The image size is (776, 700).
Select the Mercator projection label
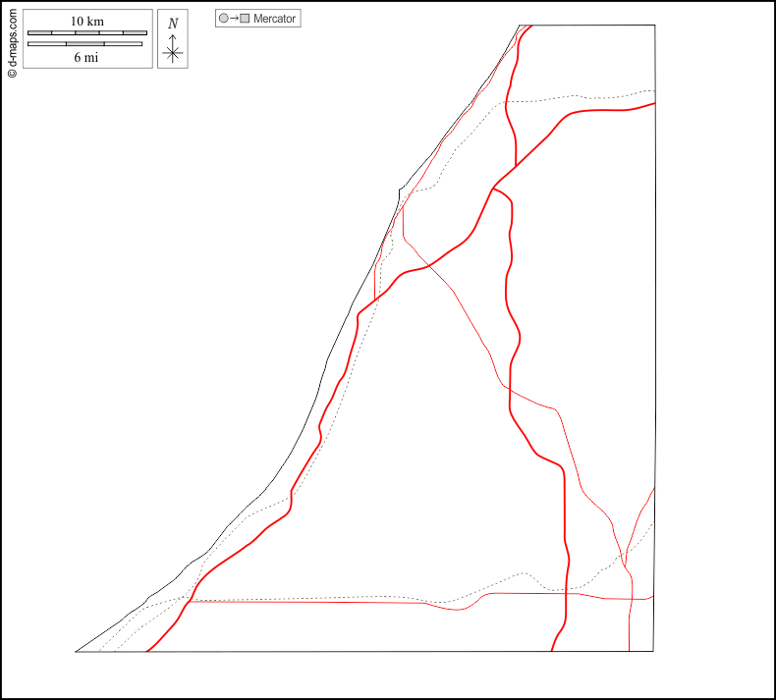(274, 19)
